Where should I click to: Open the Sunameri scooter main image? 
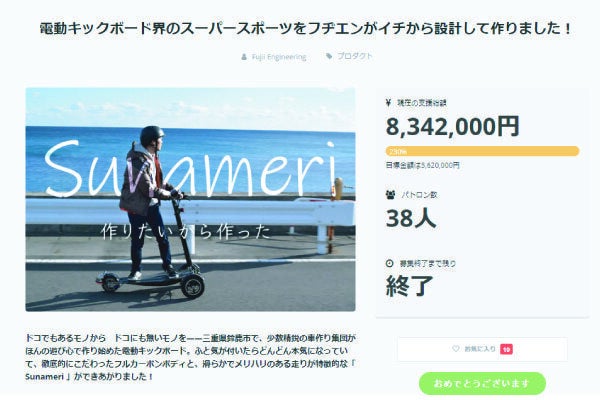[x=190, y=199]
